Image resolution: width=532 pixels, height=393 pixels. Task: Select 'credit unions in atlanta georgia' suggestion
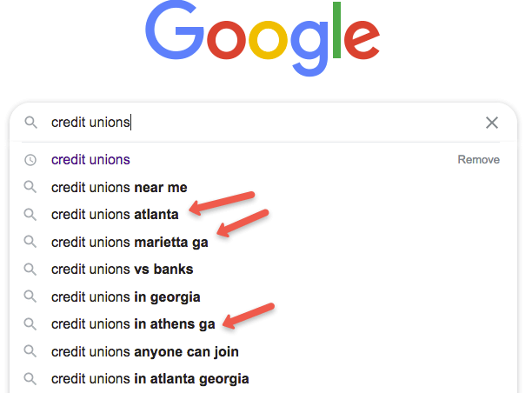pos(150,379)
